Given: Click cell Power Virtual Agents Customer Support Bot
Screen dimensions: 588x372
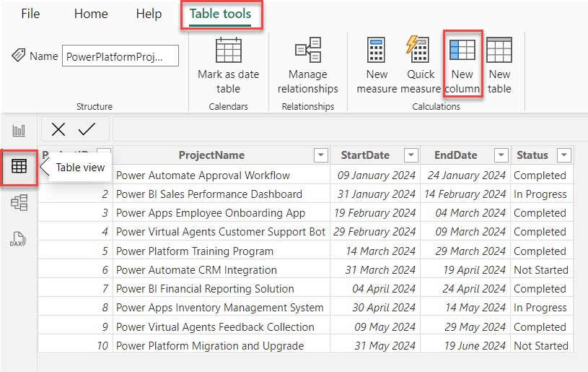Looking at the screenshot, I should [221, 232].
